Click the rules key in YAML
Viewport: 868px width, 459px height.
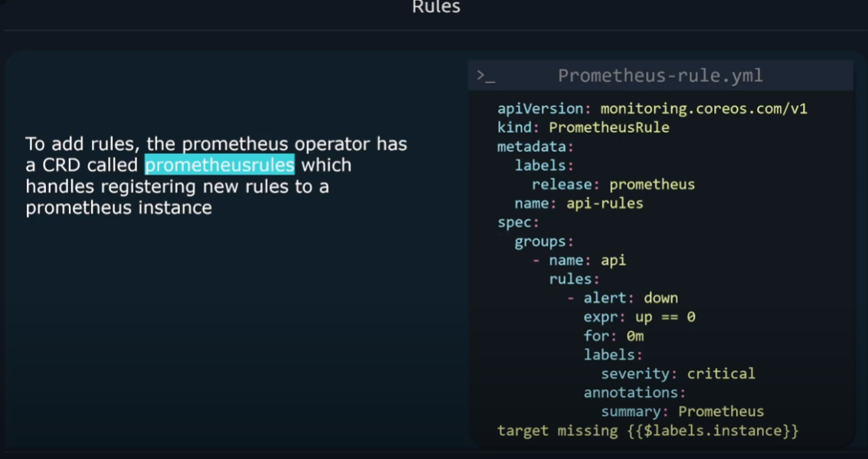572,279
